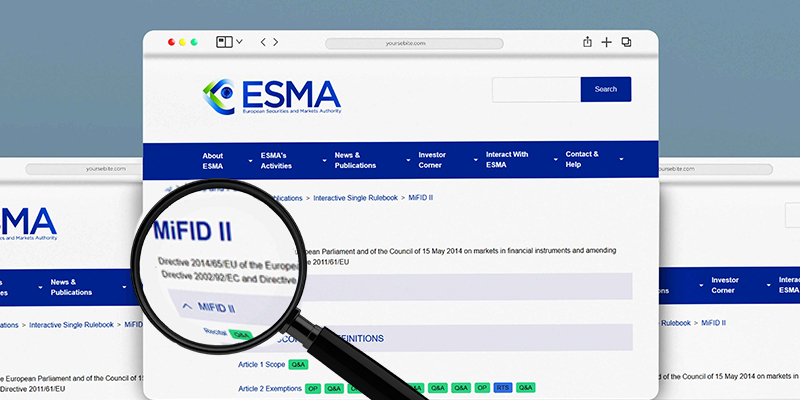Click the ESMA logo in the front window

272,96
